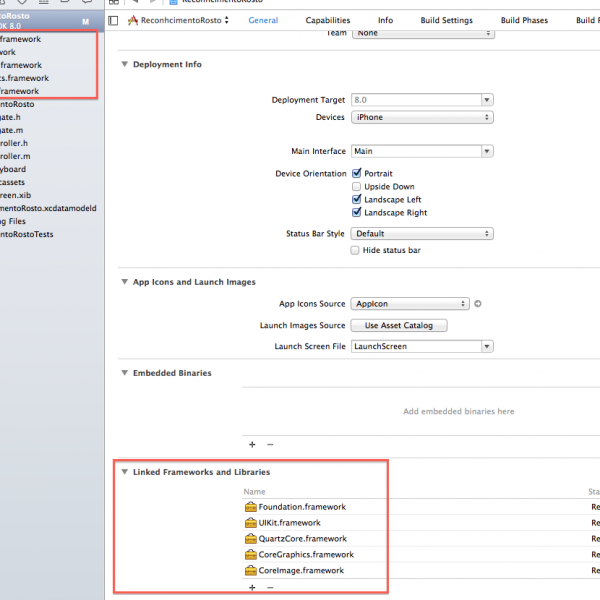Click the Foundation.framework toolbox icon
This screenshot has width=600, height=600.
(251, 507)
